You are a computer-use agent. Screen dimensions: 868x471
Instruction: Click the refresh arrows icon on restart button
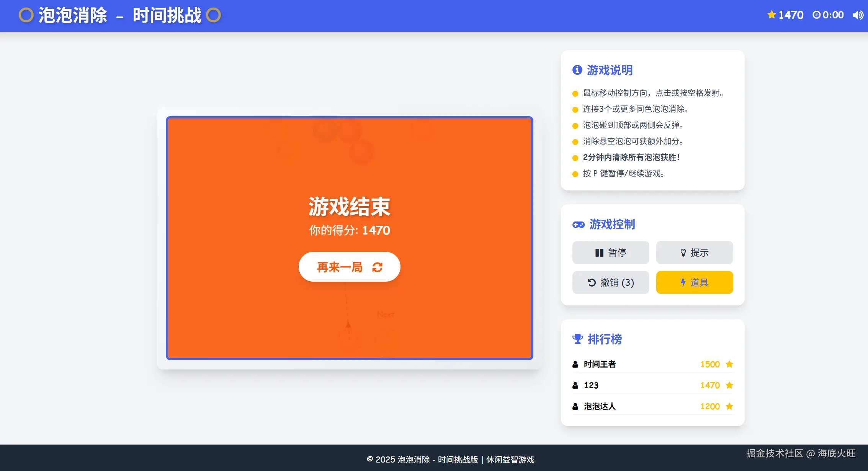pyautogui.click(x=377, y=267)
